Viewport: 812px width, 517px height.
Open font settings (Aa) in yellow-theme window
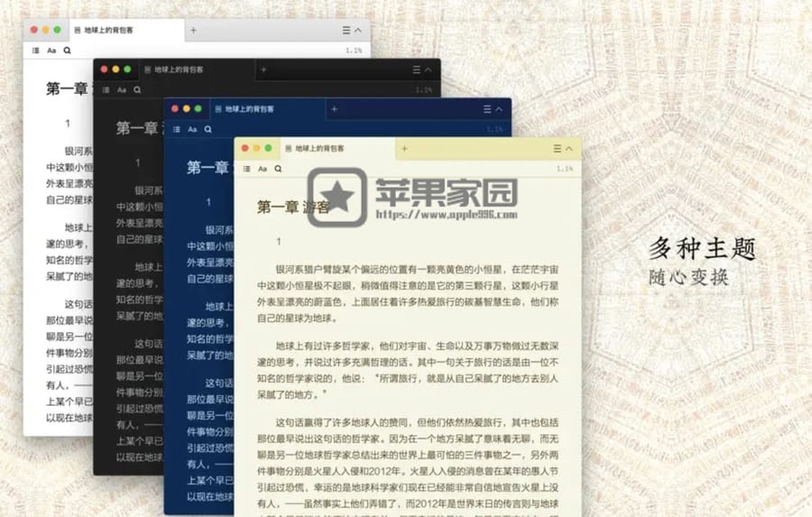[263, 169]
